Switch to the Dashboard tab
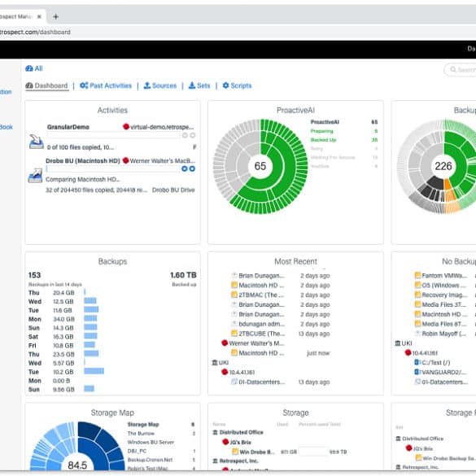This screenshot has width=476, height=476. [46, 86]
